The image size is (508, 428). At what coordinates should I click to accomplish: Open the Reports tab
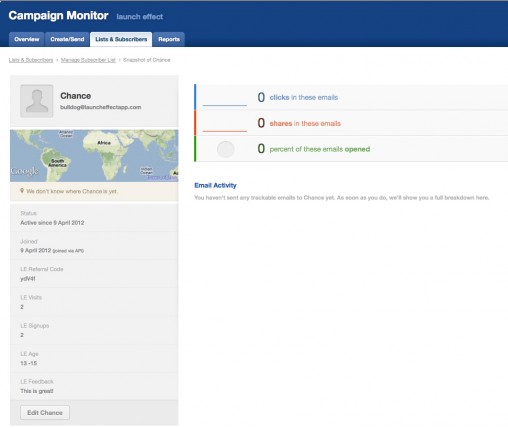point(169,39)
